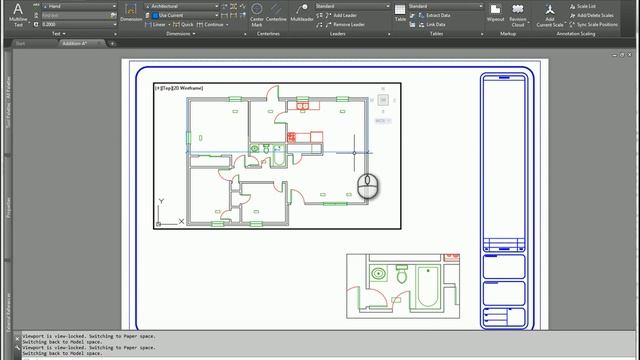Viewport: 640px width, 360px height.
Task: Click Add Current Scale
Action: [550, 15]
